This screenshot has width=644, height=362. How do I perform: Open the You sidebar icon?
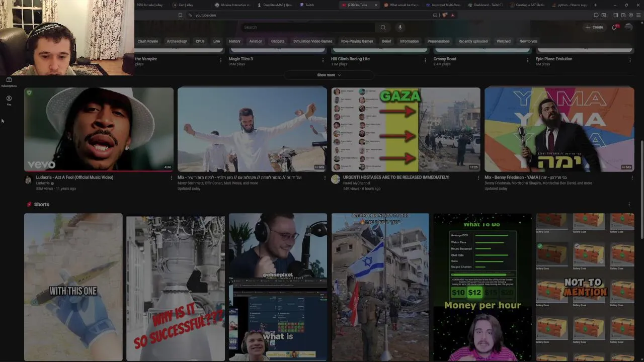[x=9, y=101]
